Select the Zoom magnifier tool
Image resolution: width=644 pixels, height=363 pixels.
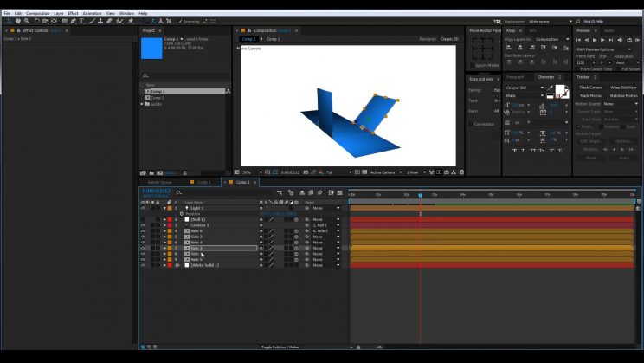pos(27,21)
